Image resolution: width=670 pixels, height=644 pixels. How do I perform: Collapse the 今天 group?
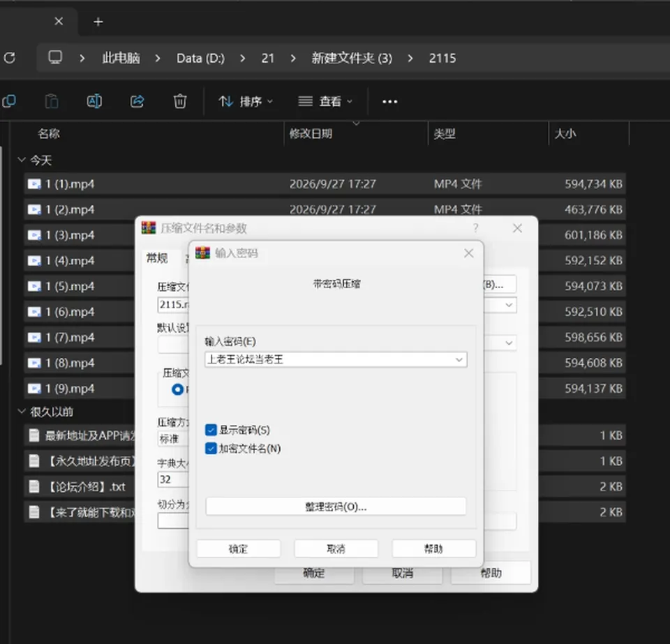[x=22, y=160]
